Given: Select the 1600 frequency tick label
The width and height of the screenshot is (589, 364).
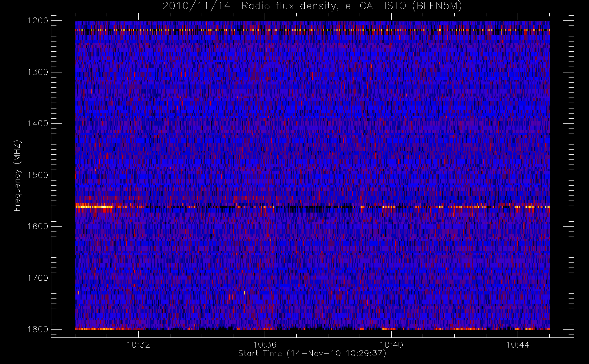Looking at the screenshot, I should tap(38, 226).
